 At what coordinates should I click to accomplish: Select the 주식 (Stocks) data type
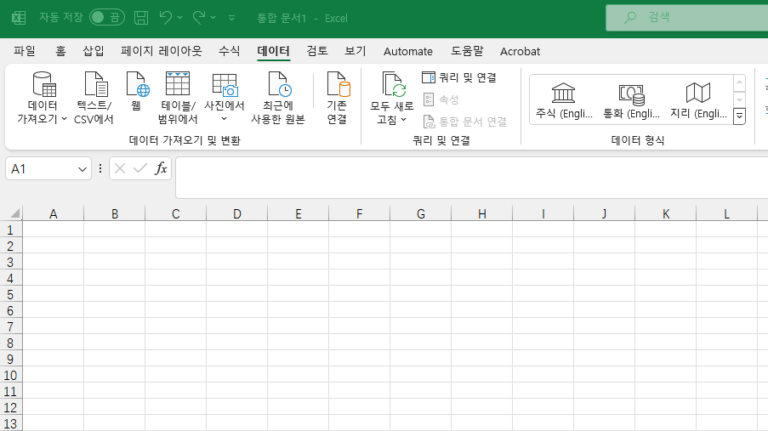pyautogui.click(x=564, y=101)
